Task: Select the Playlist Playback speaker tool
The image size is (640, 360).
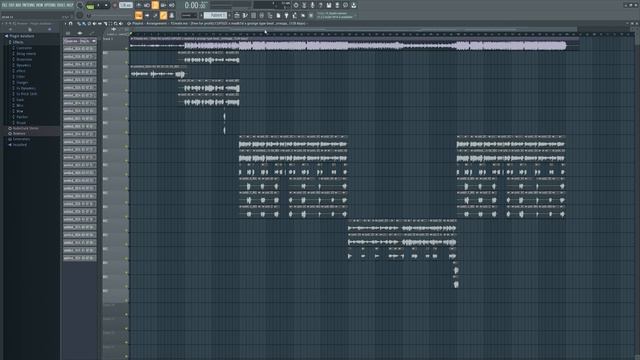Action: [x=121, y=24]
